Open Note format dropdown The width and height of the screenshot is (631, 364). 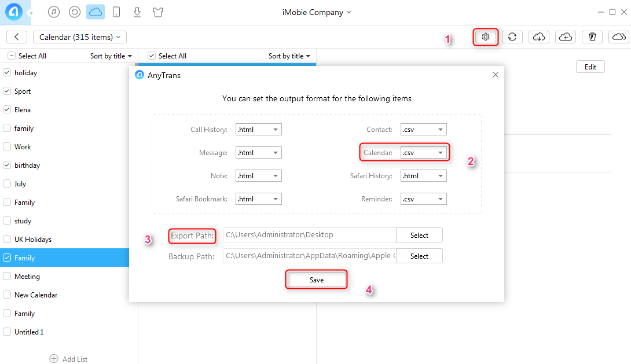click(x=258, y=176)
